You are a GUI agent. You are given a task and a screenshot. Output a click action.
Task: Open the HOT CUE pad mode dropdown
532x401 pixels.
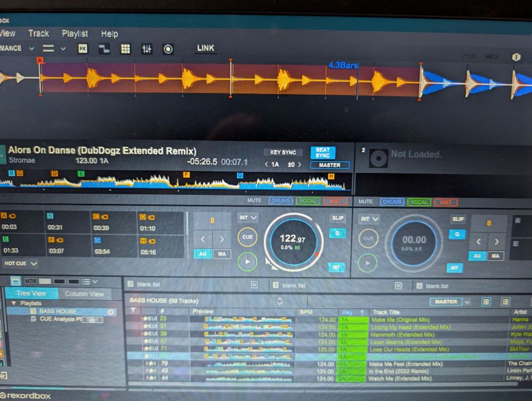(20, 264)
